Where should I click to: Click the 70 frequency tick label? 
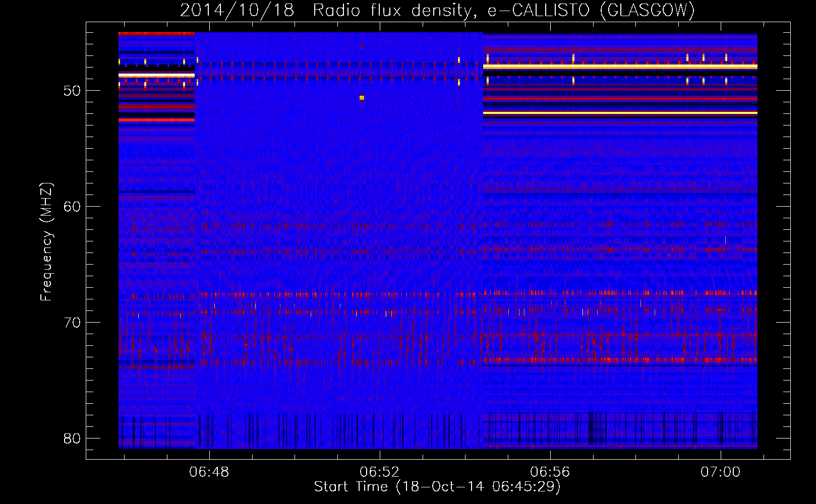72,323
